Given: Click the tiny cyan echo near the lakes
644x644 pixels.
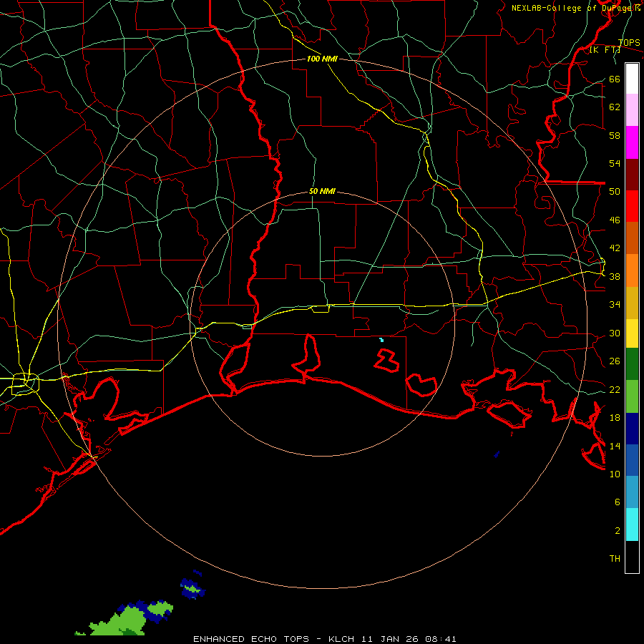Looking at the screenshot, I should click(381, 340).
